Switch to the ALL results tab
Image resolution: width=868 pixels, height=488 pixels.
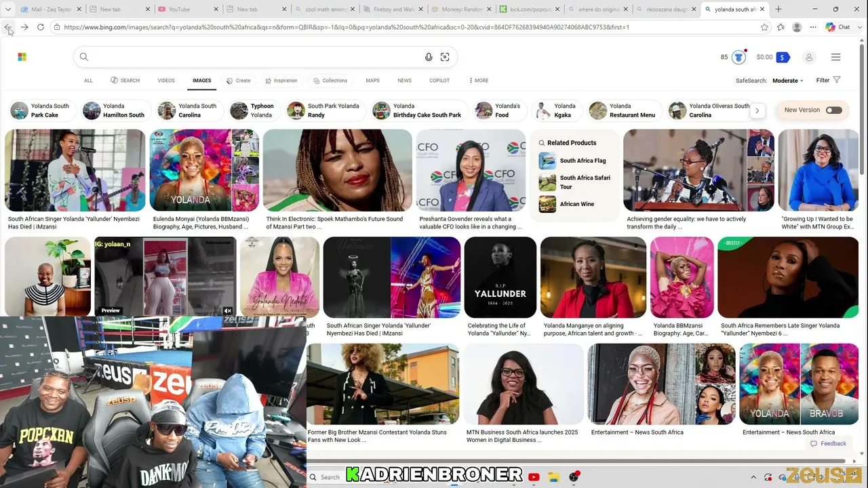coord(88,81)
